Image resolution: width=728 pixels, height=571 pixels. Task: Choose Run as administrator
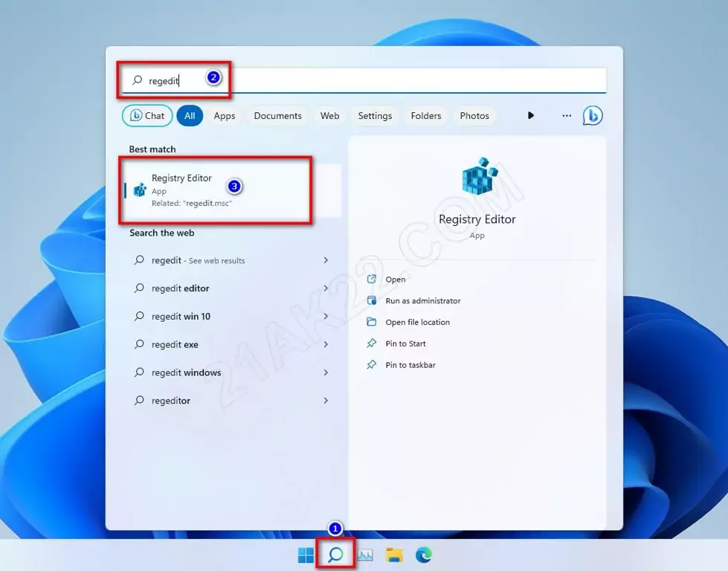(x=422, y=301)
